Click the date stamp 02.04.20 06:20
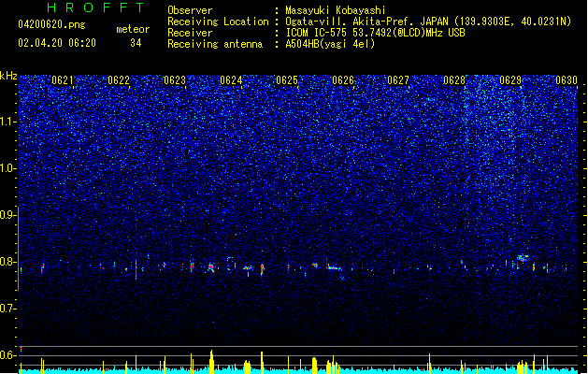Image resolution: width=588 pixels, height=374 pixels. 57,43
